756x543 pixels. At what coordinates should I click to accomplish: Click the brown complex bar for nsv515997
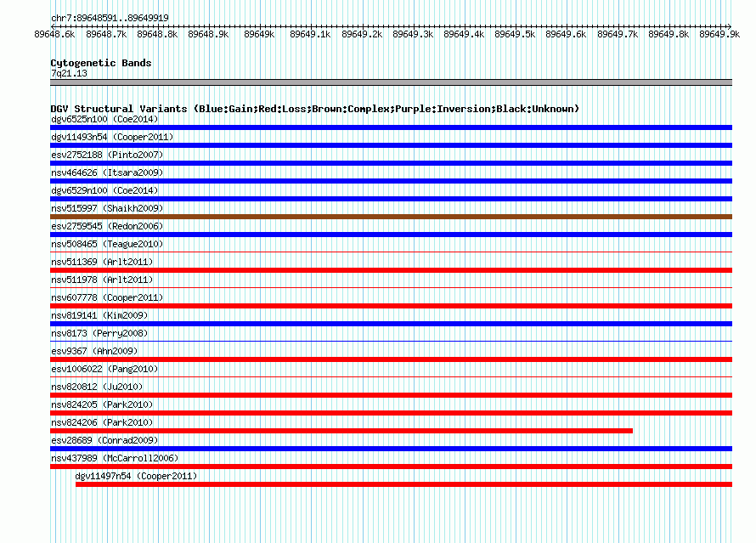391,217
